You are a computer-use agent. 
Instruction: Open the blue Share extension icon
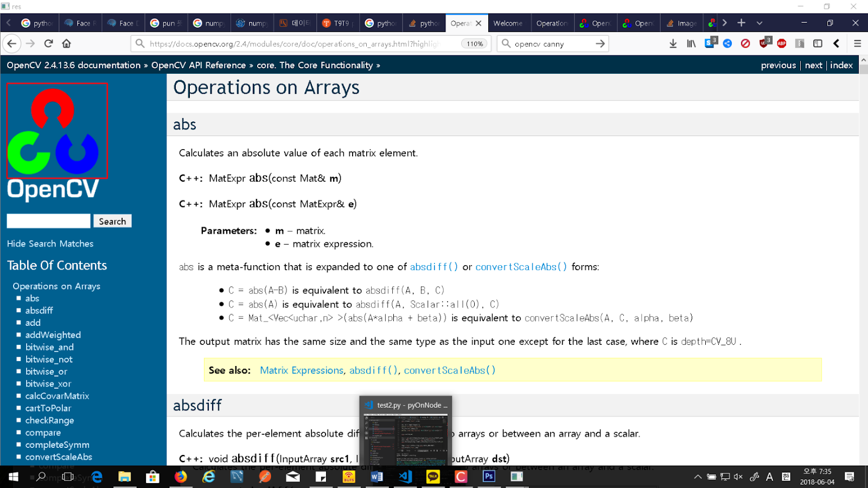[x=727, y=43]
